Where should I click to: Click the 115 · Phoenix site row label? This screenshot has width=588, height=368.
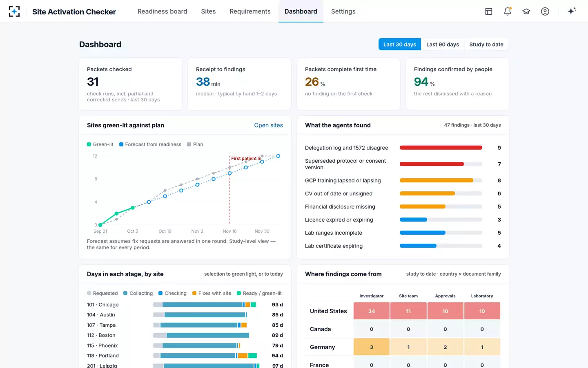pos(102,346)
